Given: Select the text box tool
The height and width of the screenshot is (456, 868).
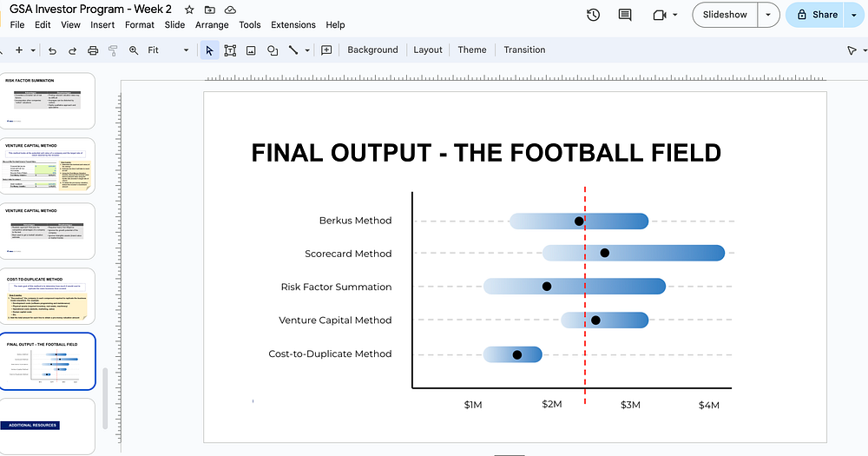Looking at the screenshot, I should click(x=230, y=50).
